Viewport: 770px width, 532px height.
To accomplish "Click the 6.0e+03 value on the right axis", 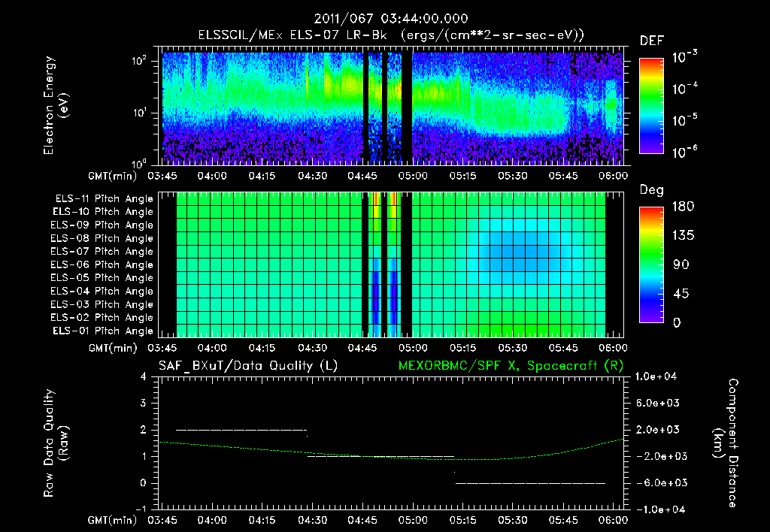I will [x=658, y=403].
